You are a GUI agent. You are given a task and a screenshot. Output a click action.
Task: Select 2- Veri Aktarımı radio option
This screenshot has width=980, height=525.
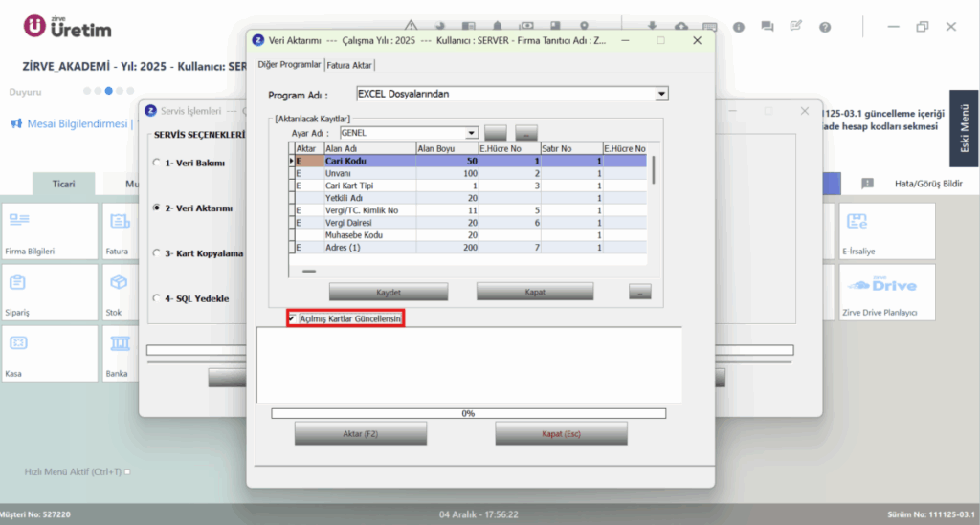[x=156, y=208]
